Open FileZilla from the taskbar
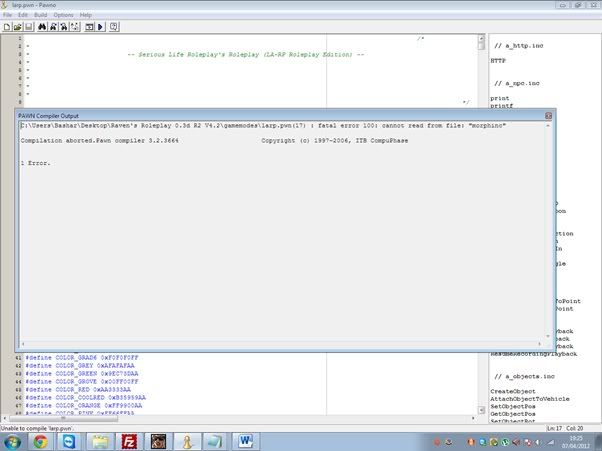 (x=129, y=442)
